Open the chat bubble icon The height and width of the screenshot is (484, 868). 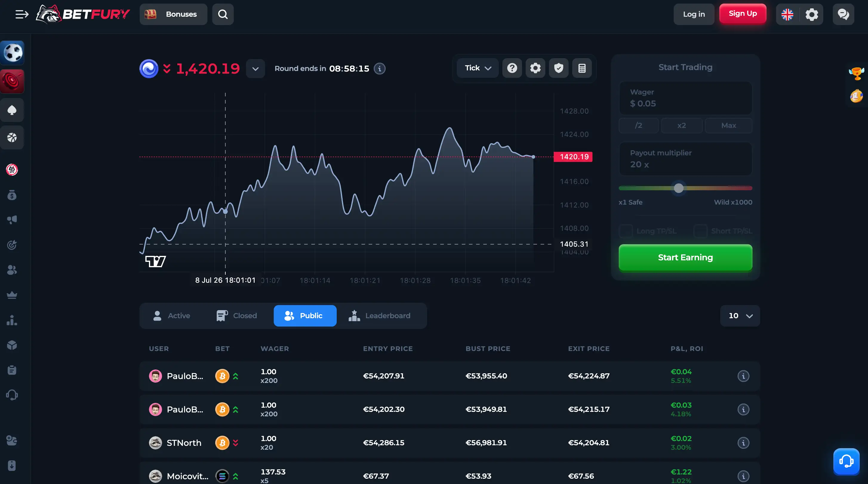pyautogui.click(x=843, y=14)
